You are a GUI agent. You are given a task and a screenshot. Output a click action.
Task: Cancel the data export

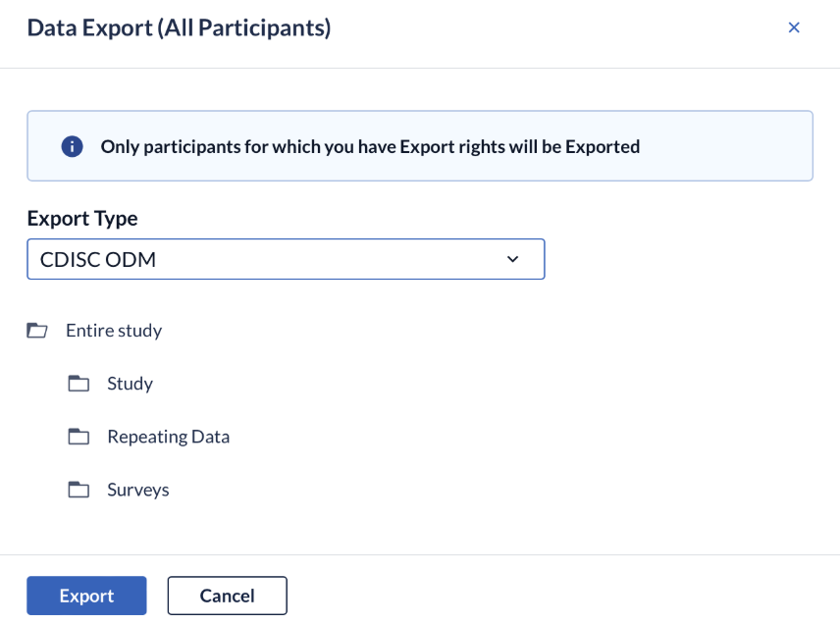tap(227, 596)
